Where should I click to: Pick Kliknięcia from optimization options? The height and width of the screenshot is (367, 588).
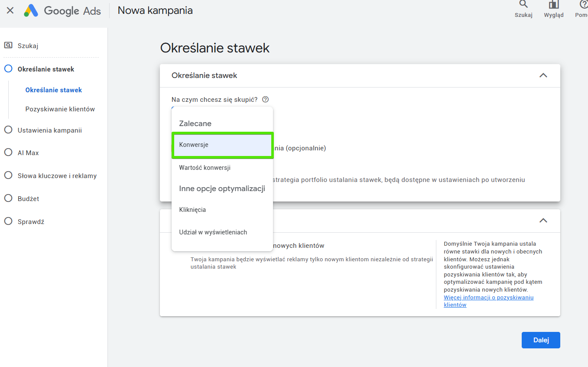tap(192, 210)
